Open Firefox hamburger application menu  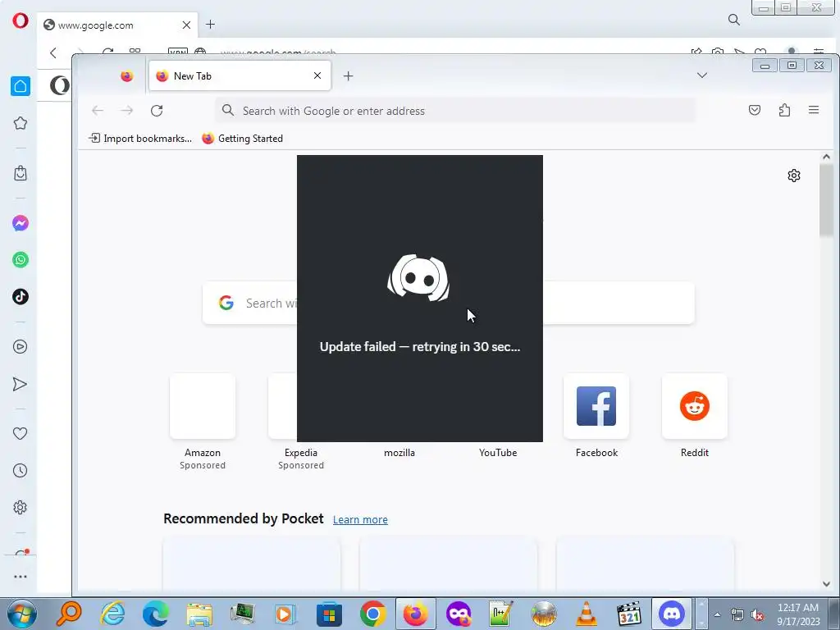point(814,110)
